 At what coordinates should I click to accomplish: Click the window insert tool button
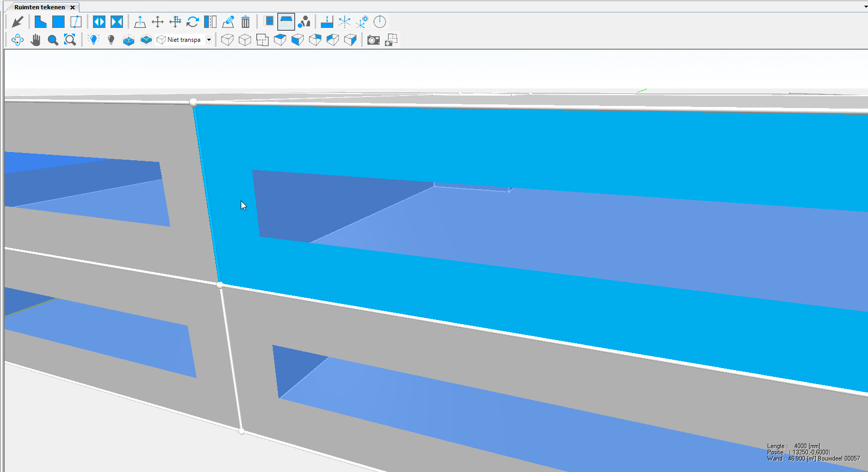269,22
